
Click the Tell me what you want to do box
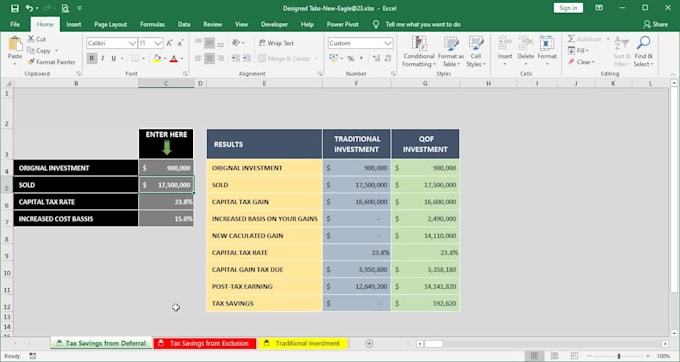[423, 24]
